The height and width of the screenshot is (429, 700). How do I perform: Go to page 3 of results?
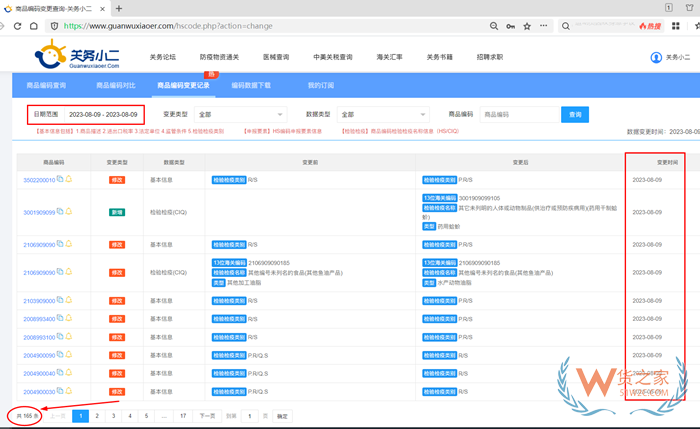(x=113, y=416)
